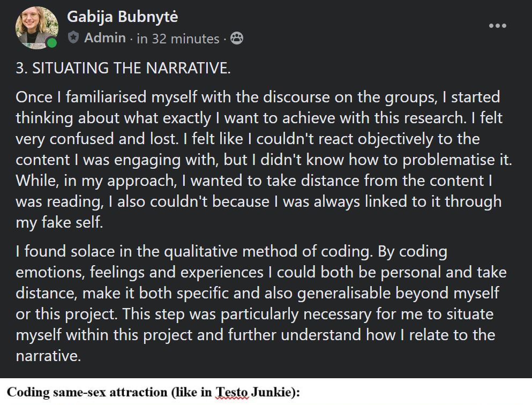Click the paragraph starting 'I found solace'

point(261,304)
